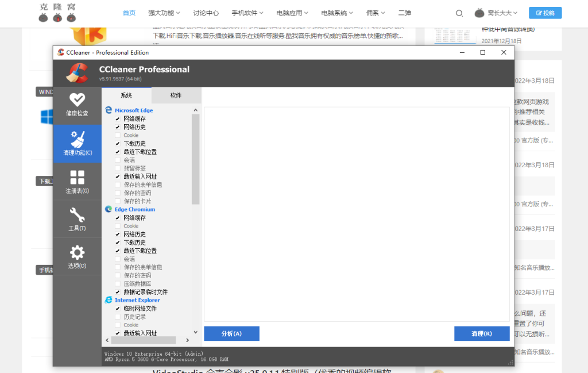Uncheck Edge Chromium 网络历史 checkbox
588x373 pixels.
click(x=117, y=234)
